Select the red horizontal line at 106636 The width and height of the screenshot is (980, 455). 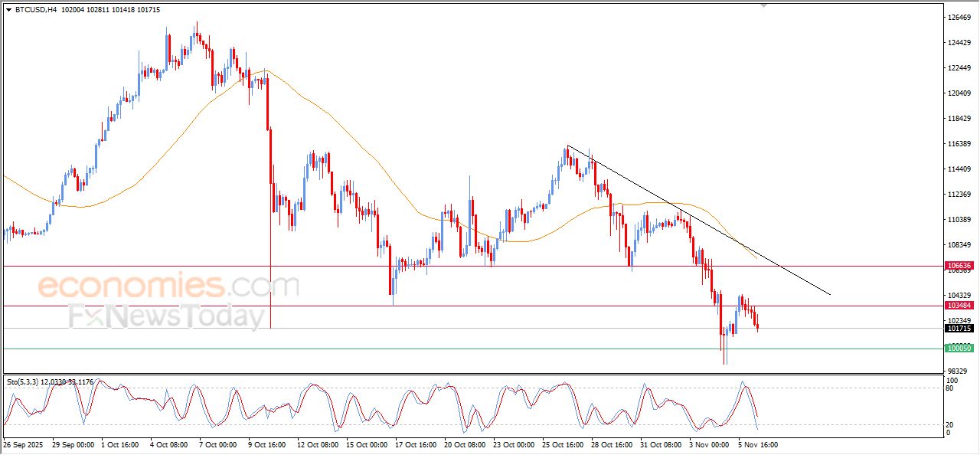tap(459, 266)
